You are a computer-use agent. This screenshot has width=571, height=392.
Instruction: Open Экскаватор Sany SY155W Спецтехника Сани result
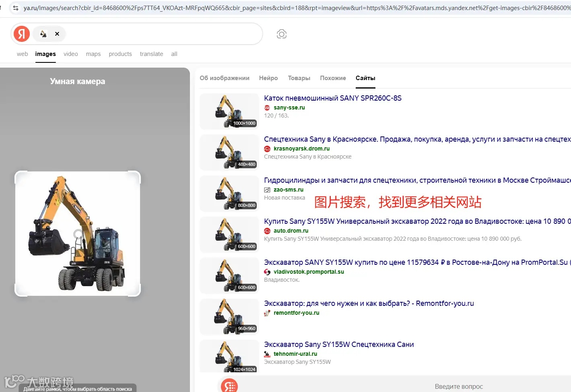point(339,345)
